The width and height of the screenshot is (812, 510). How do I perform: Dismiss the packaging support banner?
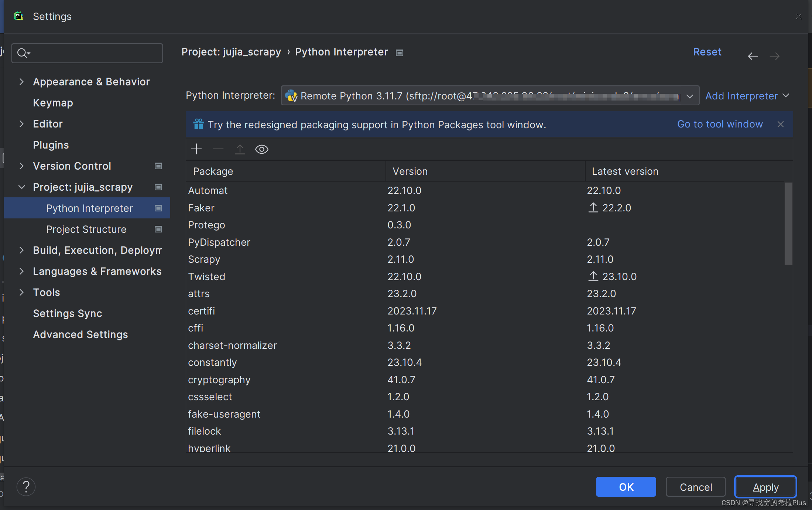click(x=781, y=124)
